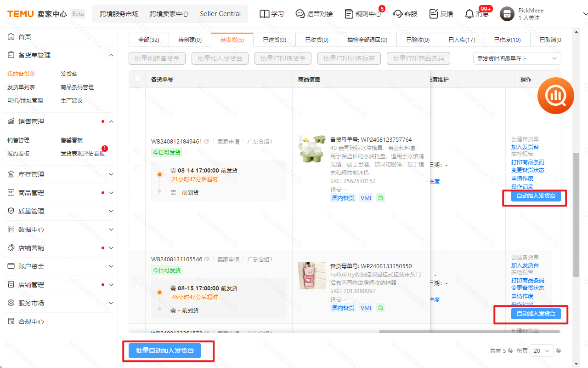588x368 pixels.
Task: Click vertical page scrollbar
Action: pos(577,214)
